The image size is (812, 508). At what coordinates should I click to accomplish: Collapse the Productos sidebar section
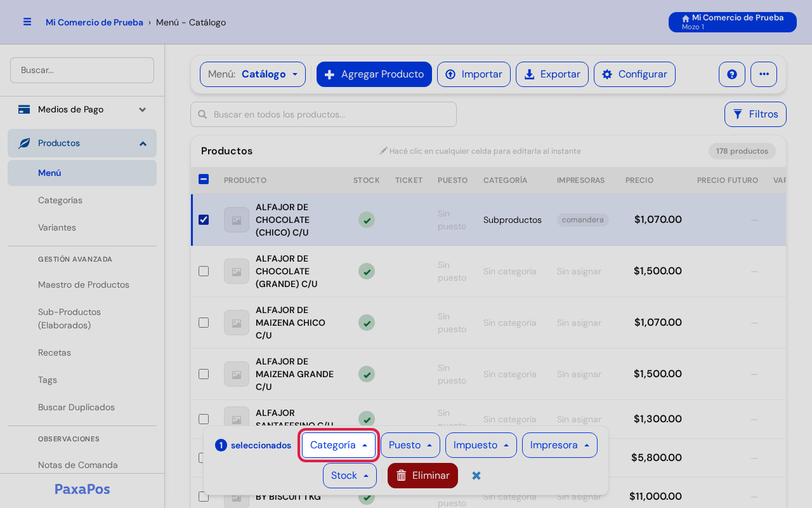(x=82, y=144)
